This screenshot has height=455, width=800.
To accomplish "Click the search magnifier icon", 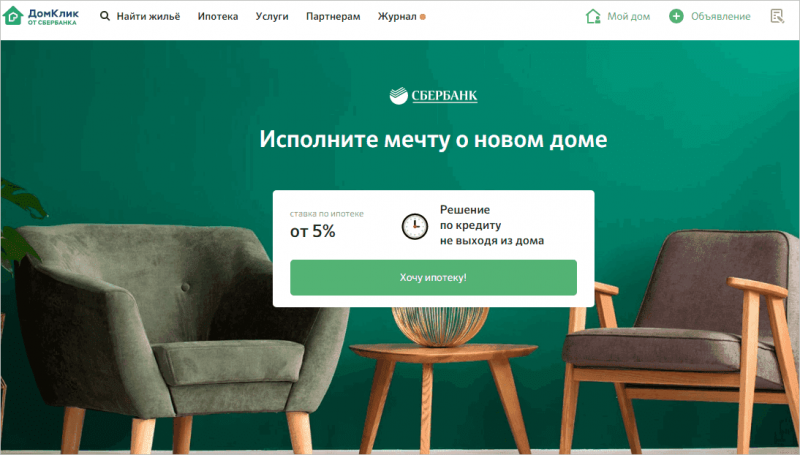I will coord(105,16).
